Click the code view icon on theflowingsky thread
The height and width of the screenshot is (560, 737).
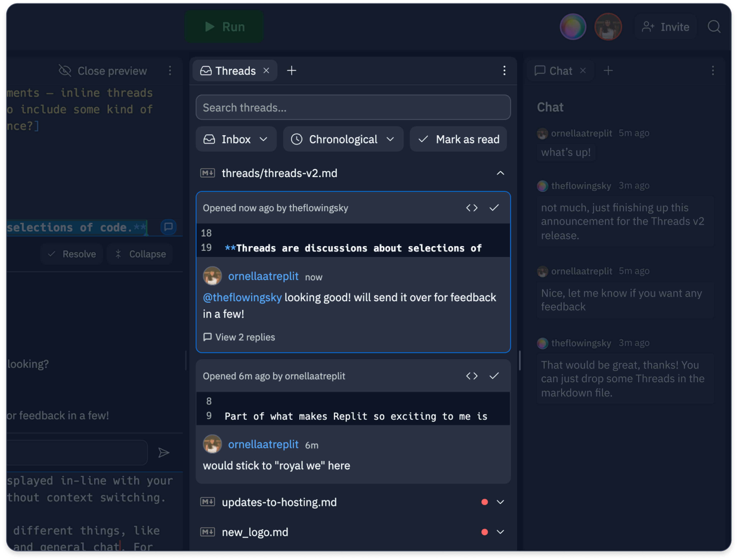click(x=471, y=208)
